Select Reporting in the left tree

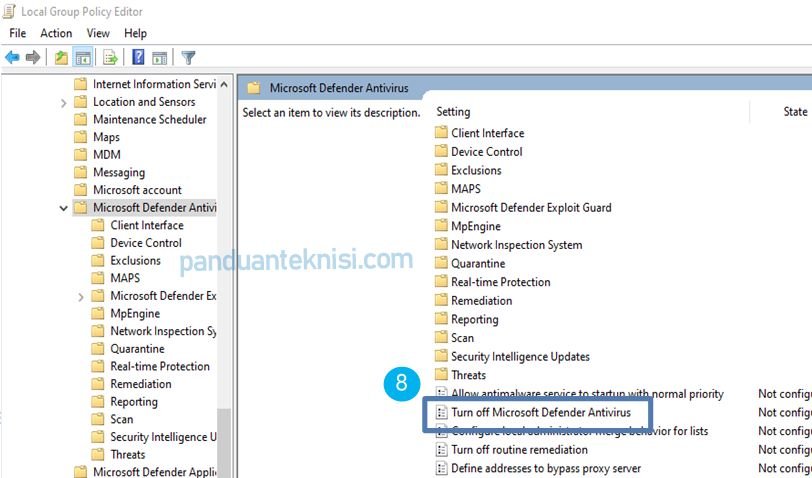coord(134,401)
